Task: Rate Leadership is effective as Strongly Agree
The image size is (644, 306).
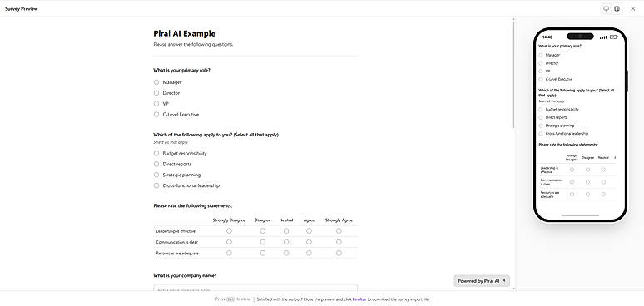Action: tap(339, 231)
